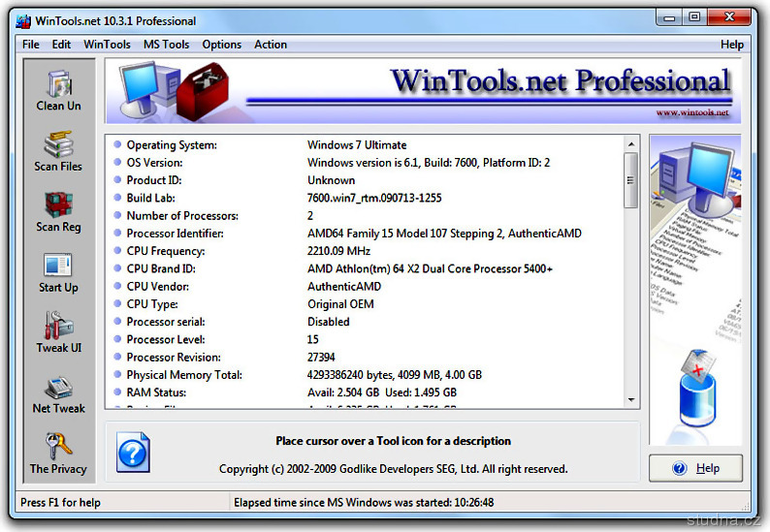This screenshot has width=770, height=532.
Task: Click The Privacy keys icon
Action: point(58,448)
